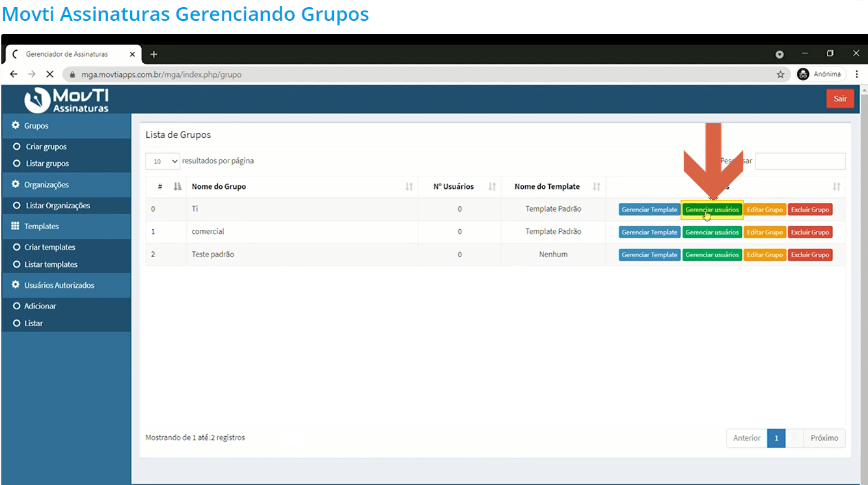Click Gerenciar Template for group Ti
868x485 pixels.
(649, 210)
